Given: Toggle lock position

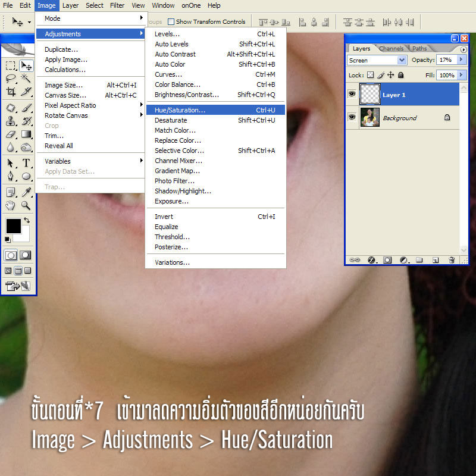Looking at the screenshot, I should 391,75.
